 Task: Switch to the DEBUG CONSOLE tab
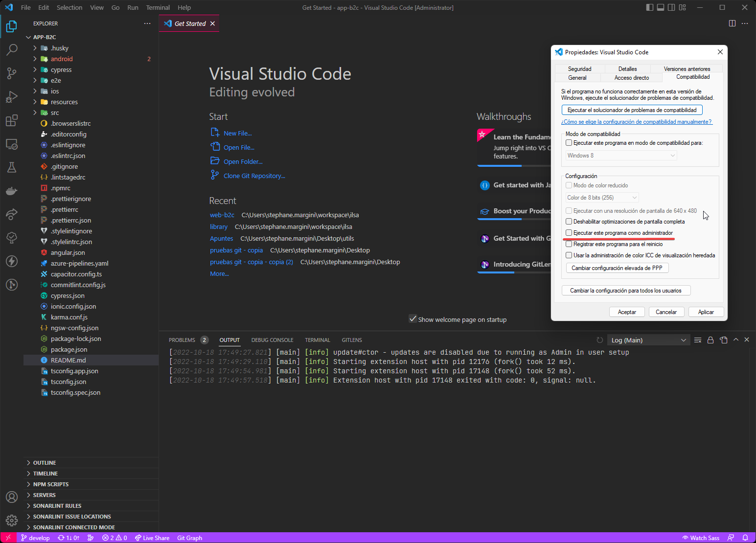pos(273,340)
